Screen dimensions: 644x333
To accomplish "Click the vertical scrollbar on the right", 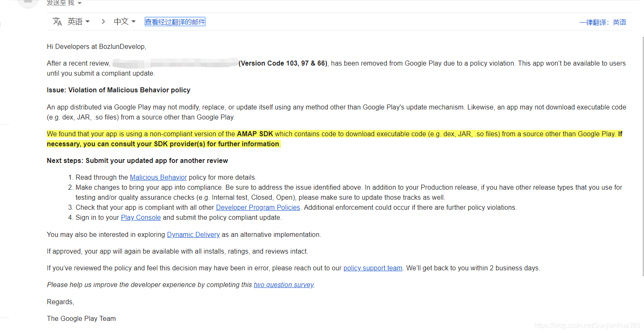I will point(643,156).
